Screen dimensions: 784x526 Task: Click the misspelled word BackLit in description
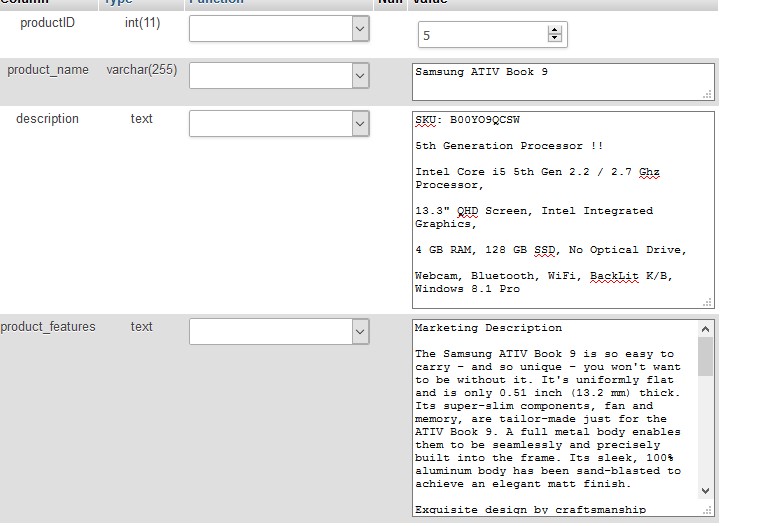click(x=614, y=276)
